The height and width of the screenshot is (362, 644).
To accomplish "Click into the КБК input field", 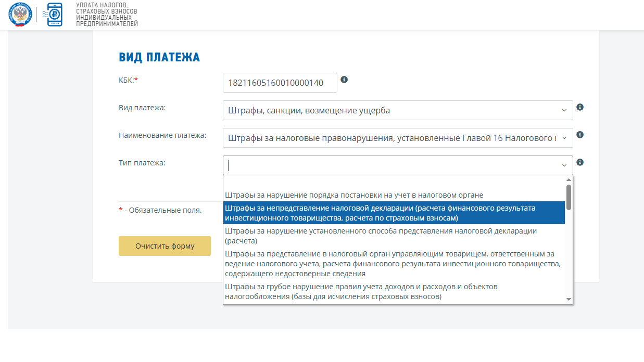I will (280, 83).
